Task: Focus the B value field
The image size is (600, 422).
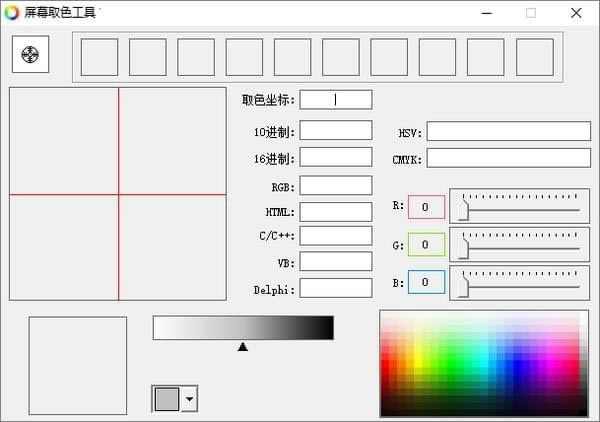Action: click(x=425, y=283)
